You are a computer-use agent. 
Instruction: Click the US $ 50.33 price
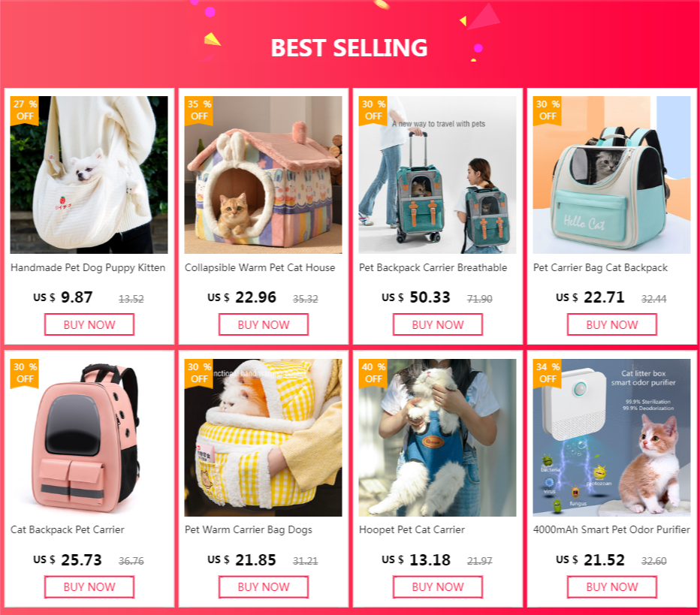[415, 297]
